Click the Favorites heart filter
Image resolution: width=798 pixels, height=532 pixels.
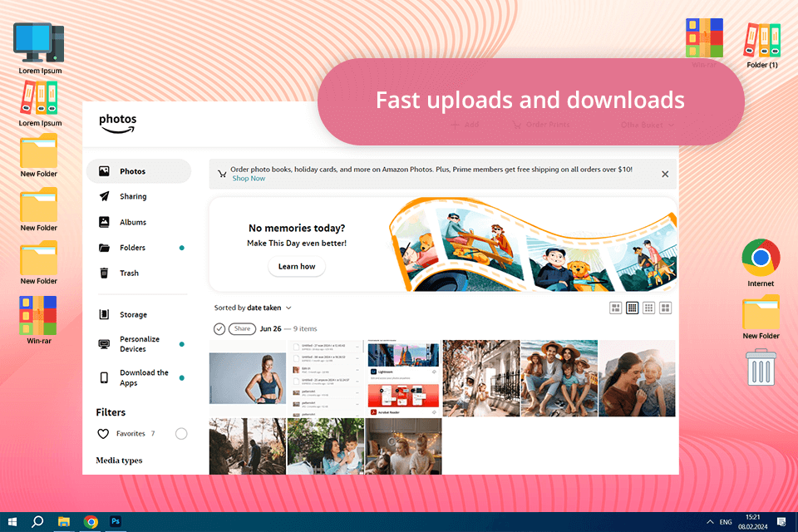click(103, 434)
